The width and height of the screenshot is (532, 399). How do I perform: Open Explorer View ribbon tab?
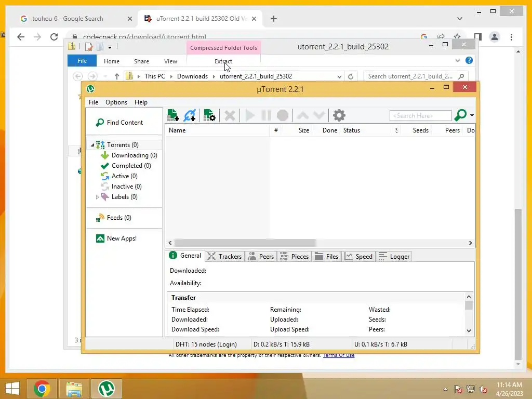click(x=170, y=61)
